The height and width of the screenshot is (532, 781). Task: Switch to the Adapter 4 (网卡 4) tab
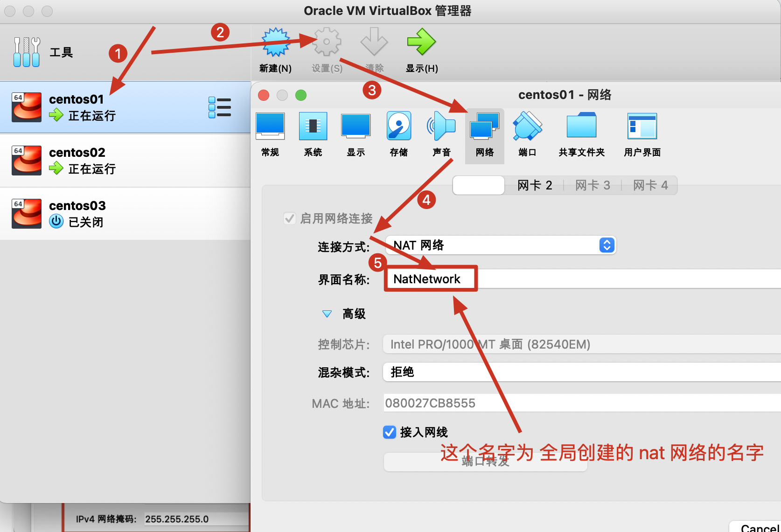(x=650, y=185)
